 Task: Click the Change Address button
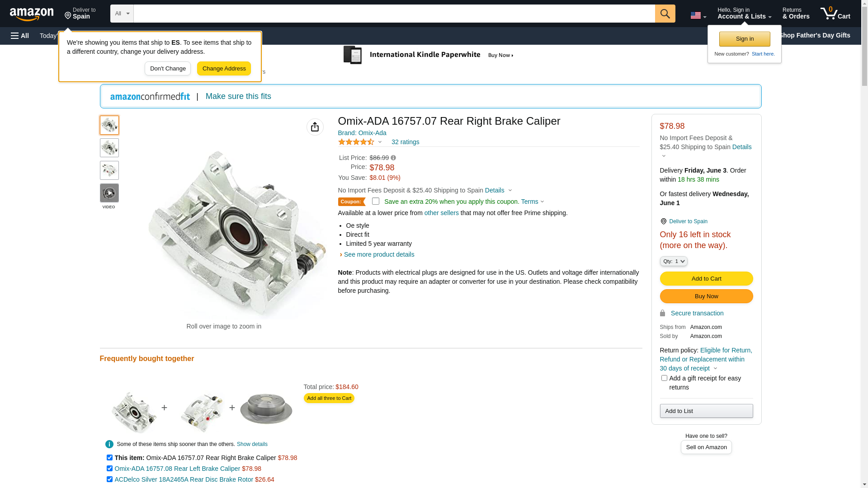click(224, 69)
